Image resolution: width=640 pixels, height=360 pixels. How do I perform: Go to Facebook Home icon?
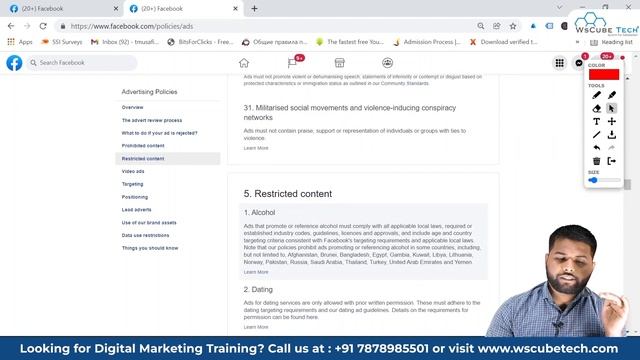pyautogui.click(x=244, y=63)
